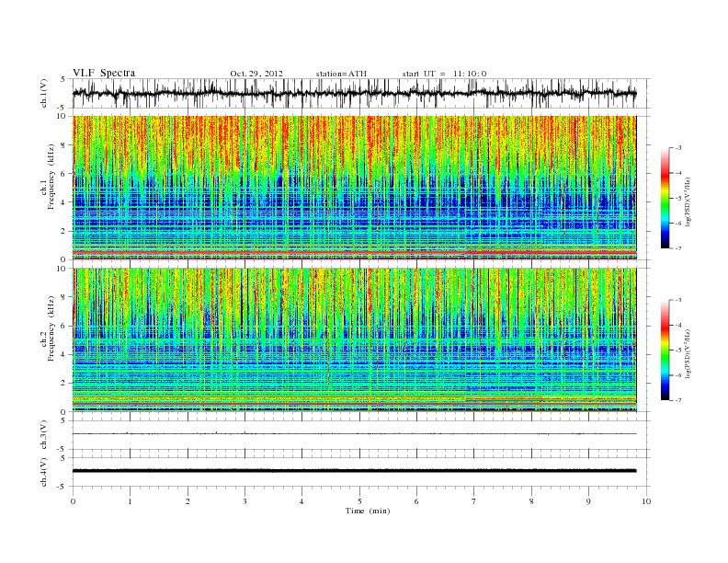Click the ch.4 voltage waveform trace
The width and height of the screenshot is (728, 563).
[x=355, y=471]
